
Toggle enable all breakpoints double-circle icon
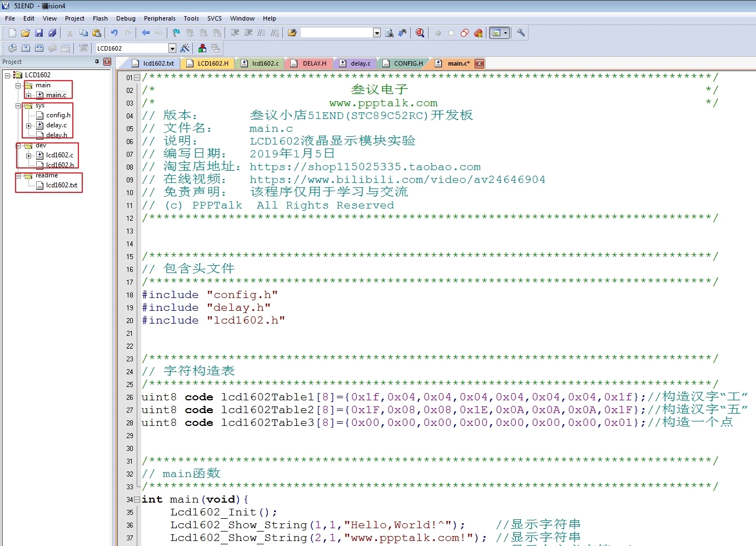point(465,33)
